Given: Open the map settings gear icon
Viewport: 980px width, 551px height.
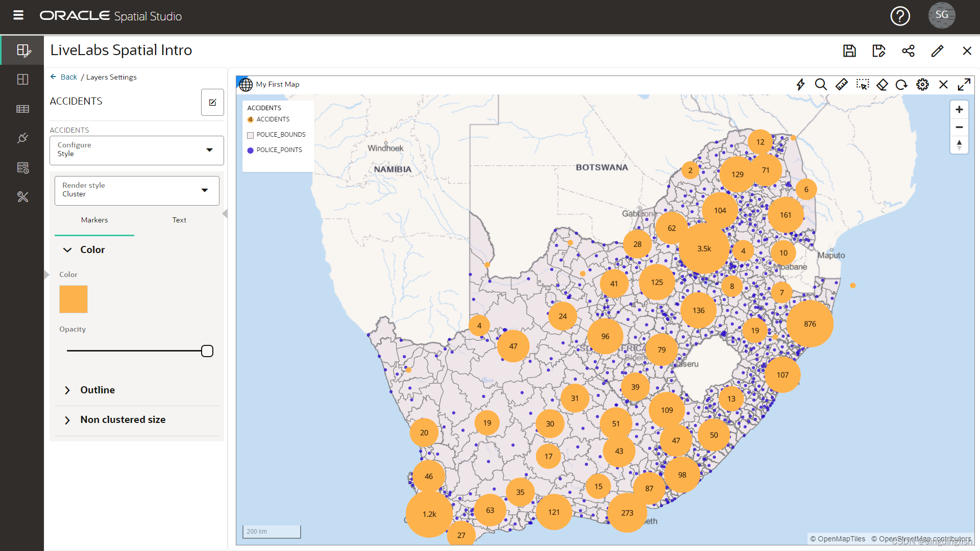Looking at the screenshot, I should (x=922, y=84).
